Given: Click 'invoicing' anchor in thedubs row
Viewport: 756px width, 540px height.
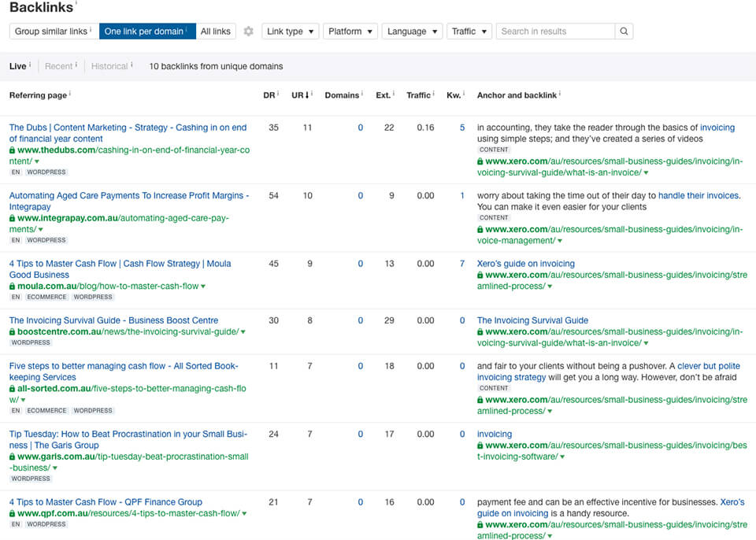Looking at the screenshot, I should click(x=717, y=128).
